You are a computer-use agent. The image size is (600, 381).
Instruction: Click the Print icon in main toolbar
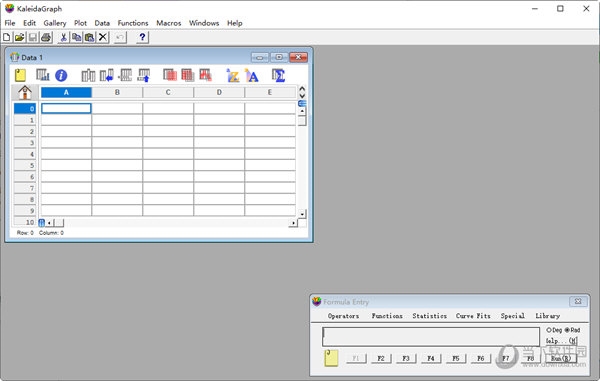coord(46,37)
